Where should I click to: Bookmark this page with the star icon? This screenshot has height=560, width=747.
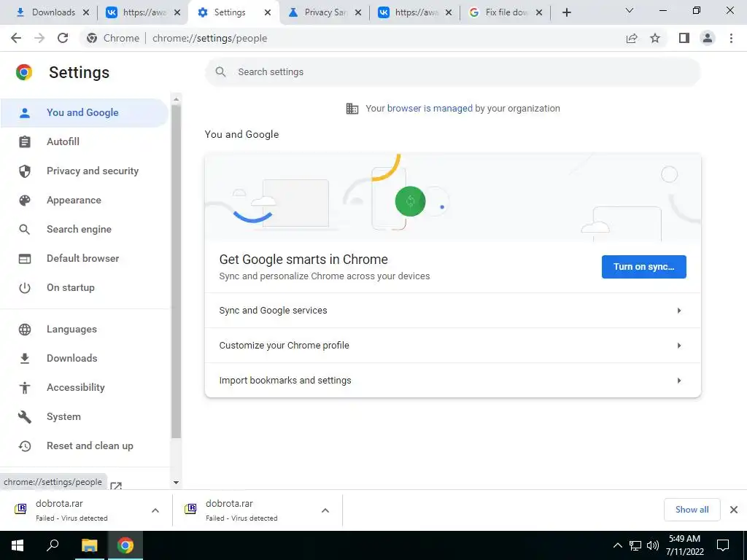(x=655, y=38)
